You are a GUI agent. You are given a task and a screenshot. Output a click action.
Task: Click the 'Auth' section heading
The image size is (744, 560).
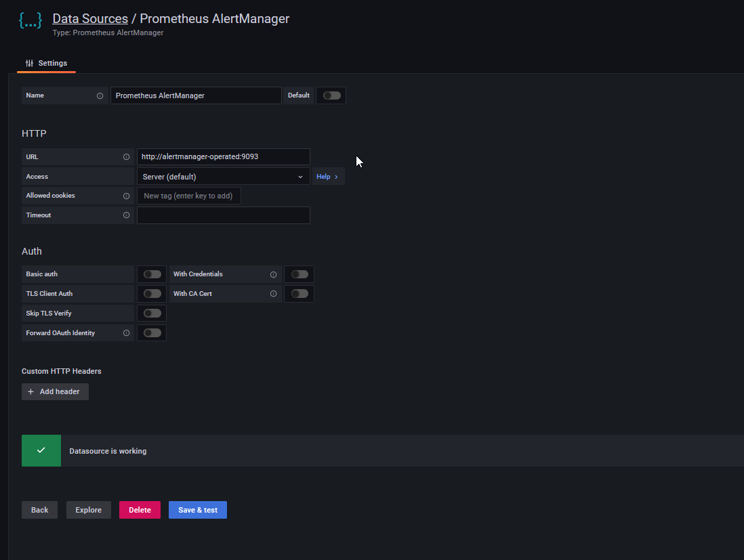coord(32,252)
